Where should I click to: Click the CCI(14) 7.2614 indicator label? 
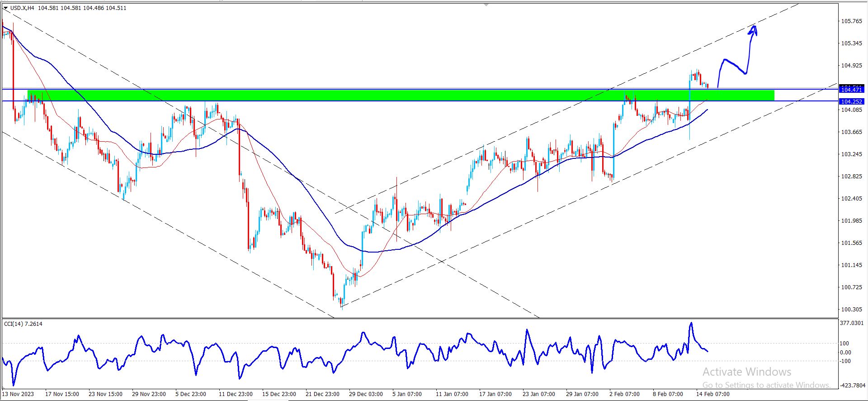(23, 324)
